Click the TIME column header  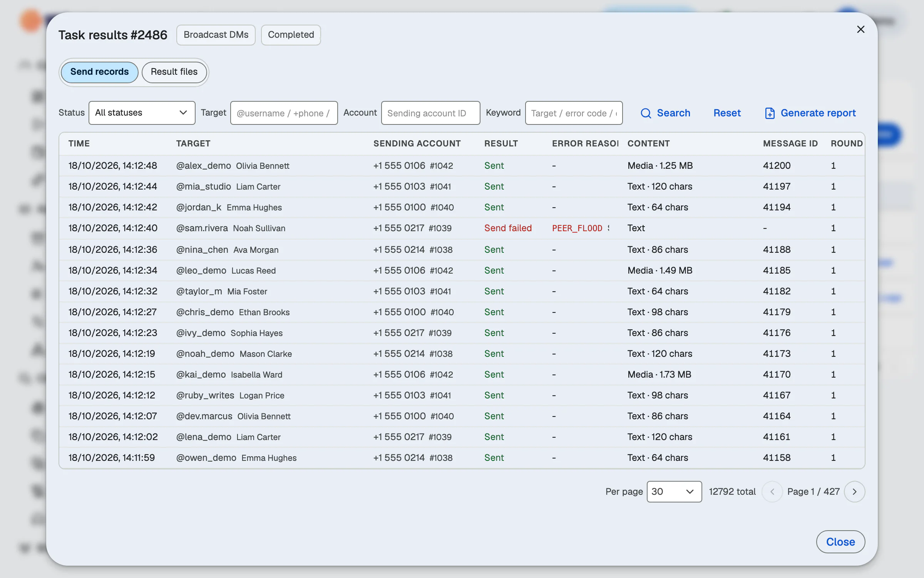79,144
